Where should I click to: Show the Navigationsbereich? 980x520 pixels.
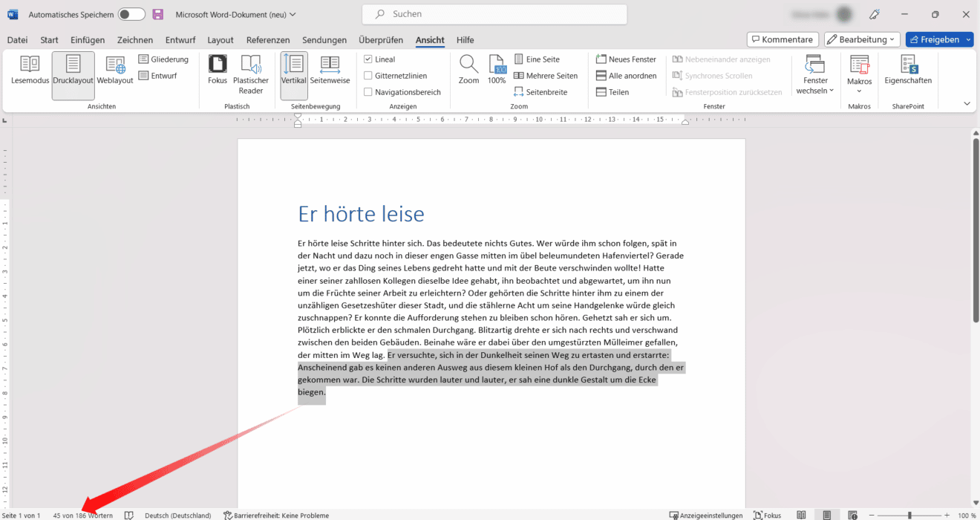367,91
